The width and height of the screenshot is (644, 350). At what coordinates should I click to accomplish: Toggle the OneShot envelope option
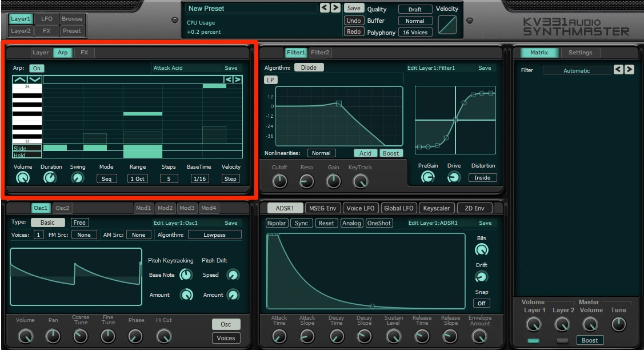tap(379, 223)
